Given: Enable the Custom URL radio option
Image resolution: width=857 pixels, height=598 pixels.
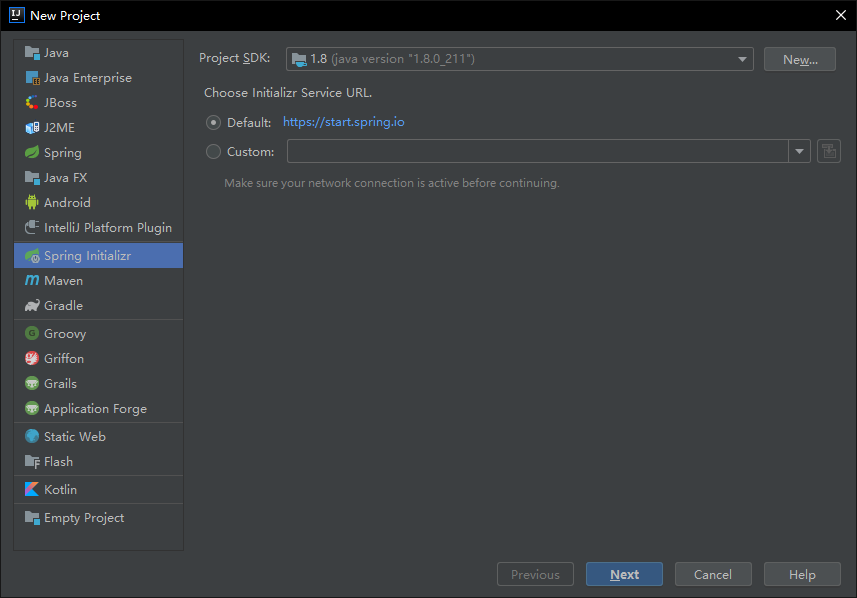Looking at the screenshot, I should 213,152.
